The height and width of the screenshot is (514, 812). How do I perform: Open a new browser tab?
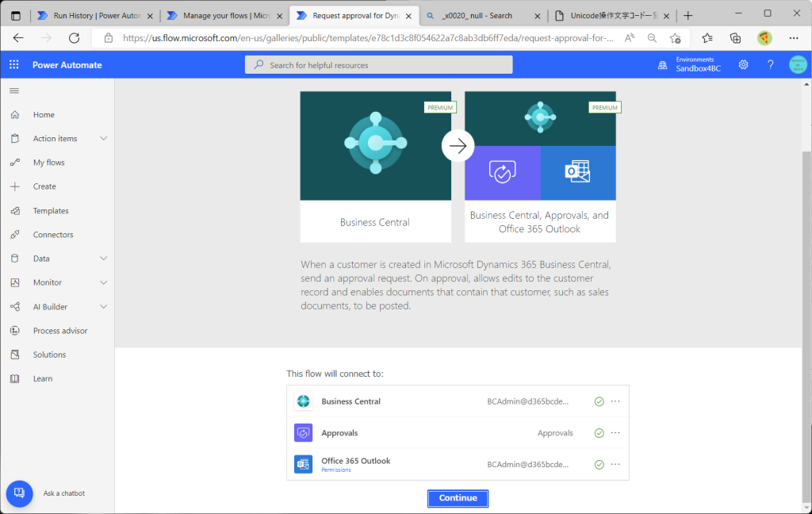[x=688, y=16]
